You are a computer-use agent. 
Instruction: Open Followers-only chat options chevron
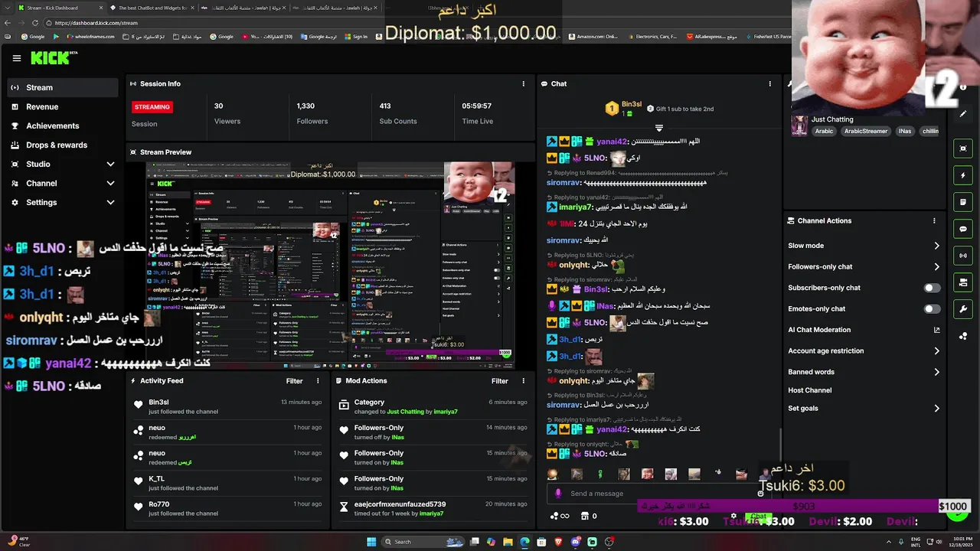(936, 266)
